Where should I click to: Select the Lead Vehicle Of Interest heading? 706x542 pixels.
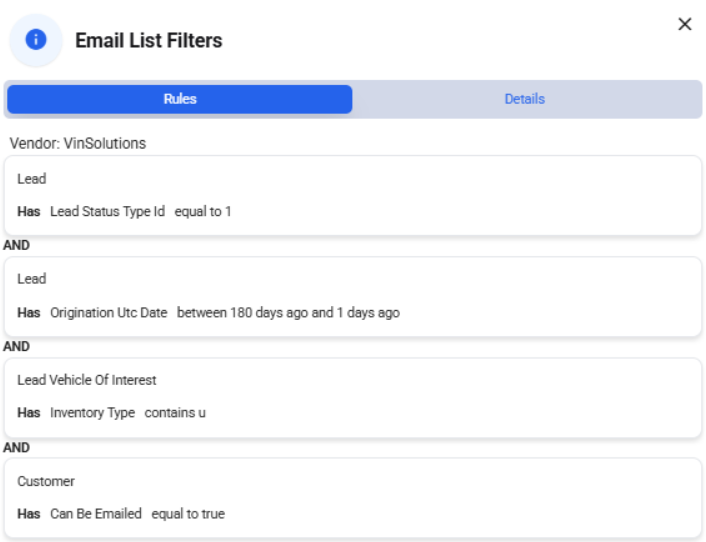pyautogui.click(x=86, y=380)
